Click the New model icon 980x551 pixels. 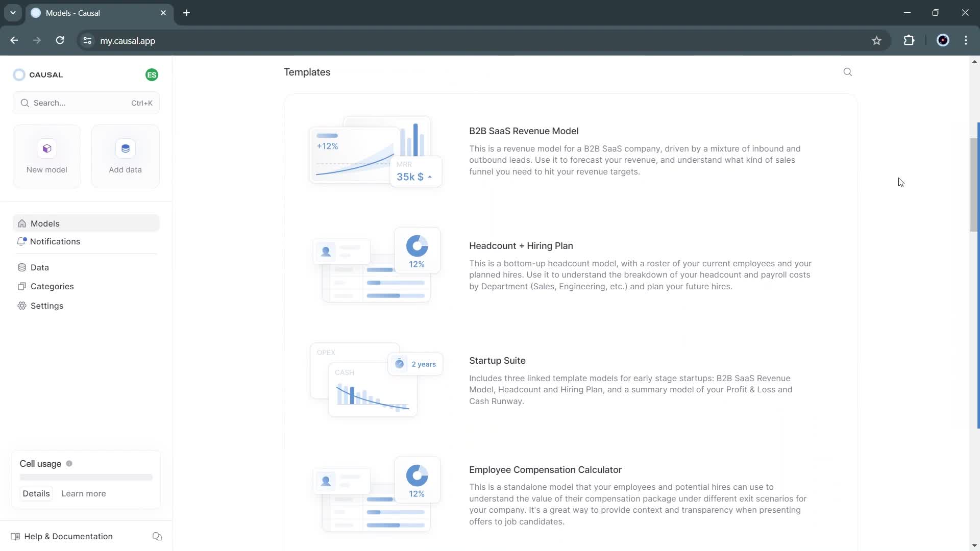(46, 148)
